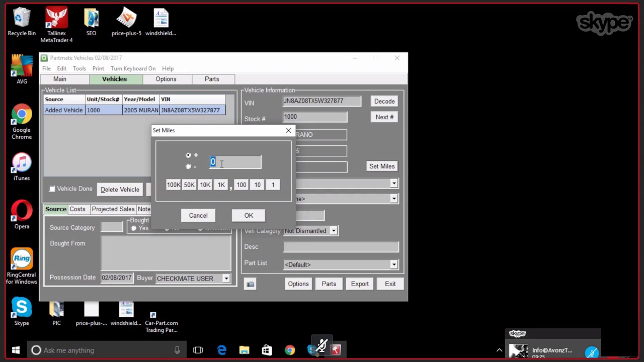Image resolution: width=644 pixels, height=362 pixels.
Task: Switch to the top Options tab
Action: pos(166,79)
